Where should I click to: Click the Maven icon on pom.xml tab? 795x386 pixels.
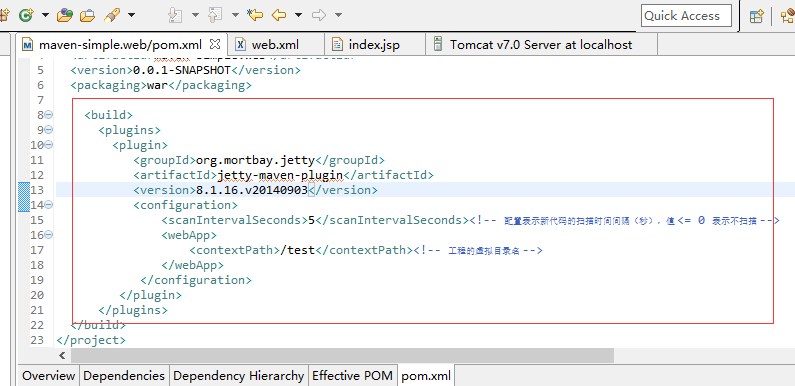pyautogui.click(x=28, y=45)
